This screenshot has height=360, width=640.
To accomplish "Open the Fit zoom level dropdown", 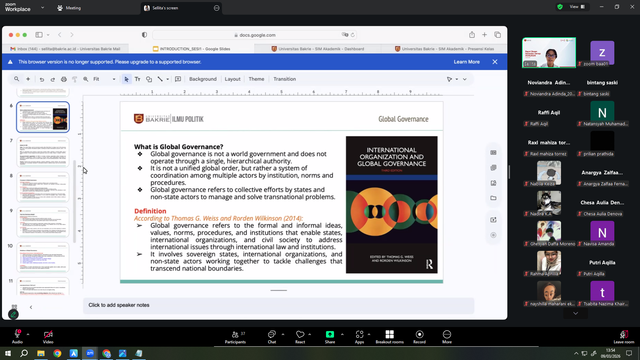I will [104, 79].
